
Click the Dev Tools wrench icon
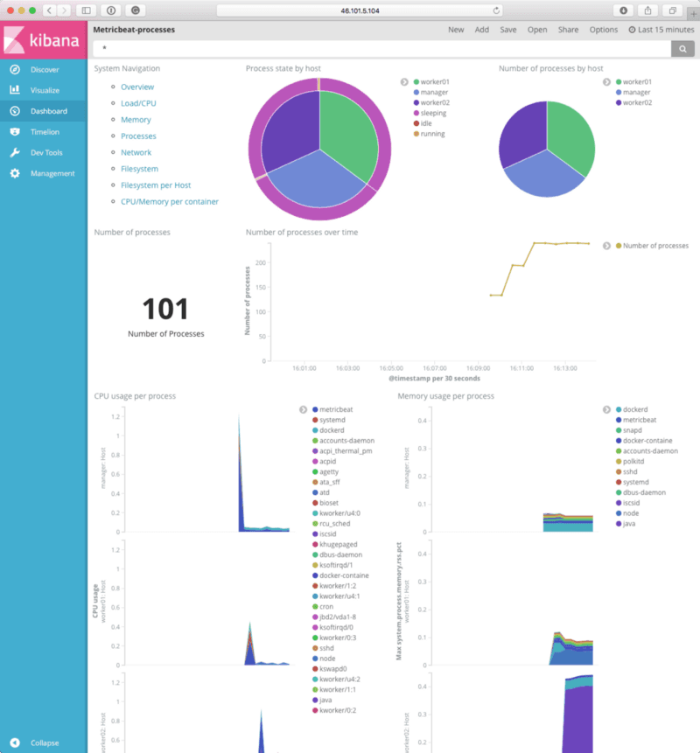click(14, 153)
